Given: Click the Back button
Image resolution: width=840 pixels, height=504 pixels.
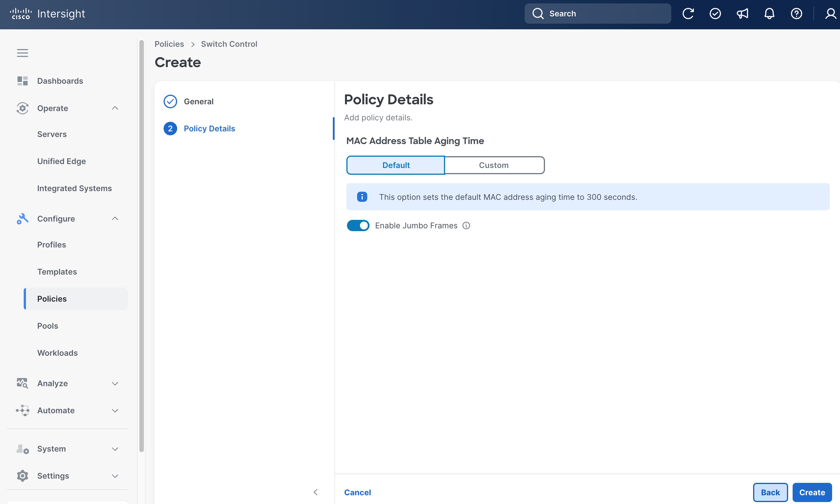Looking at the screenshot, I should [770, 492].
